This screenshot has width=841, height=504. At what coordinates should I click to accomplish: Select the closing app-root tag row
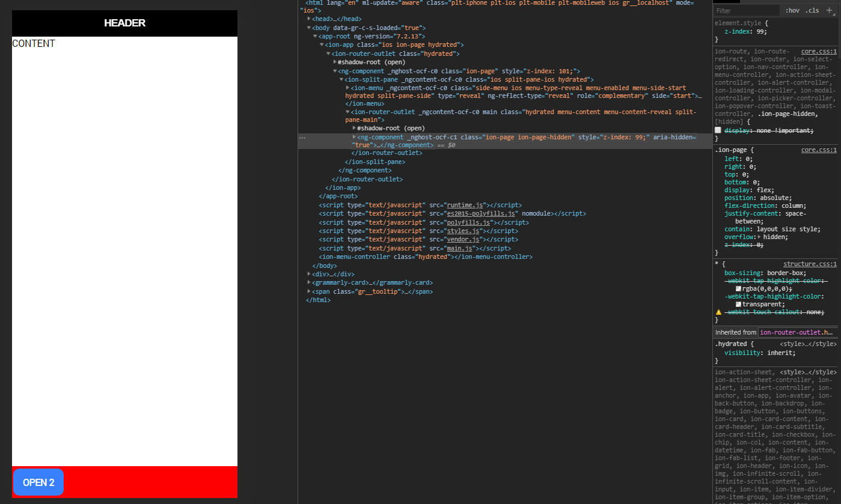[338, 196]
